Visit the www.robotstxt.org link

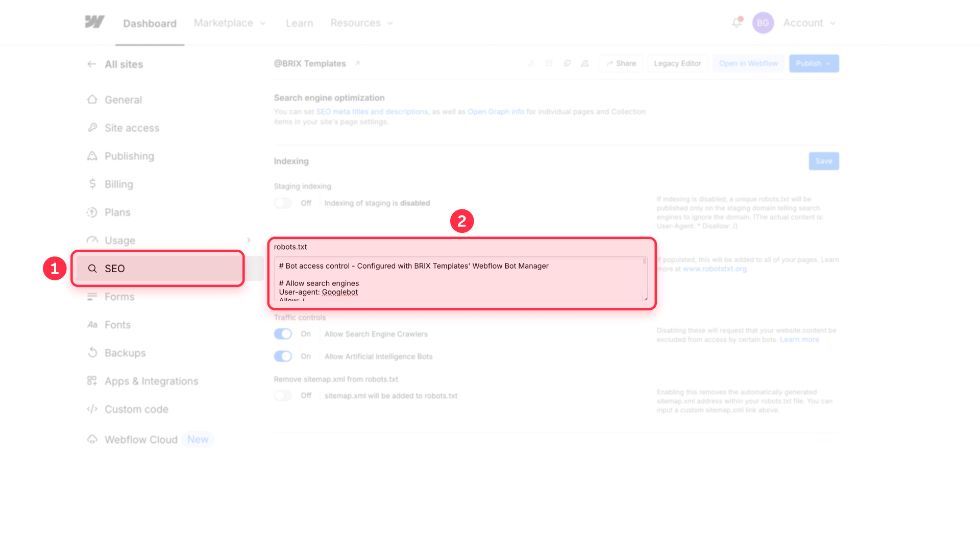pyautogui.click(x=715, y=269)
